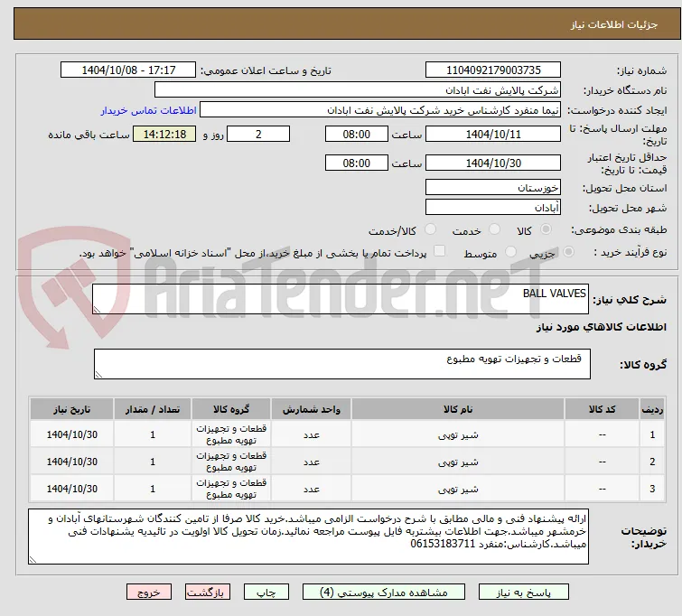Click the شماره نیاز number field
The height and width of the screenshot is (616, 682).
click(x=493, y=70)
